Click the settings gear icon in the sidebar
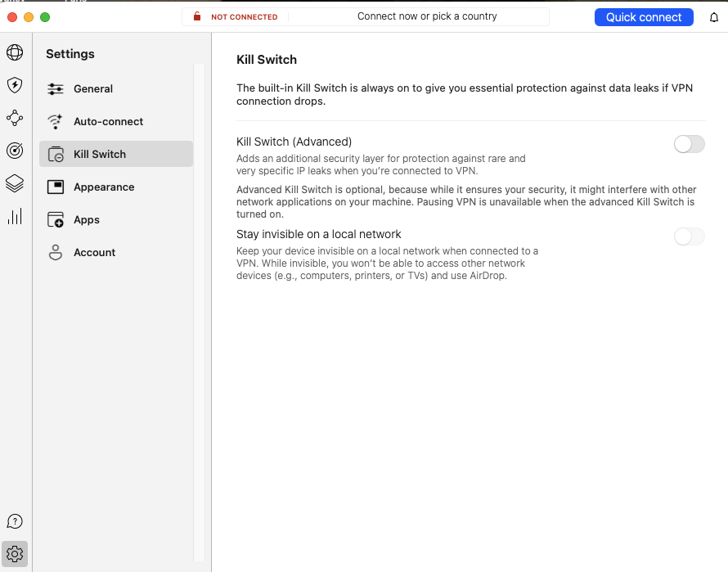 15,554
